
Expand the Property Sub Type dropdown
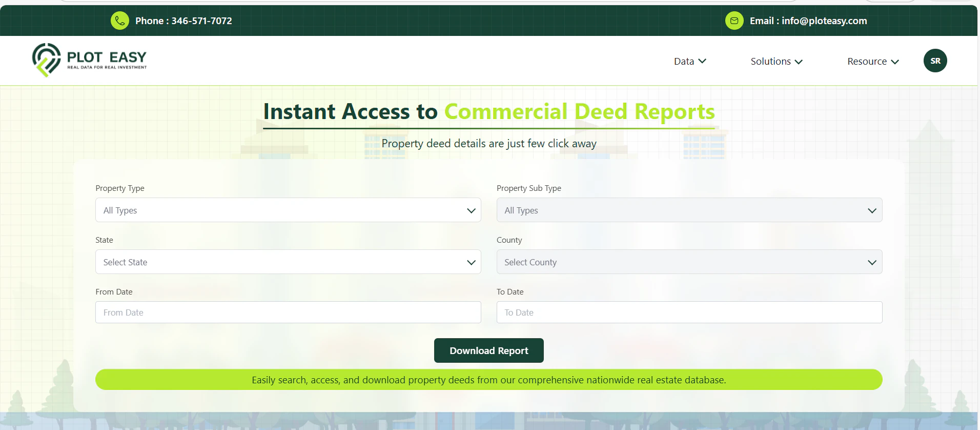tap(689, 210)
